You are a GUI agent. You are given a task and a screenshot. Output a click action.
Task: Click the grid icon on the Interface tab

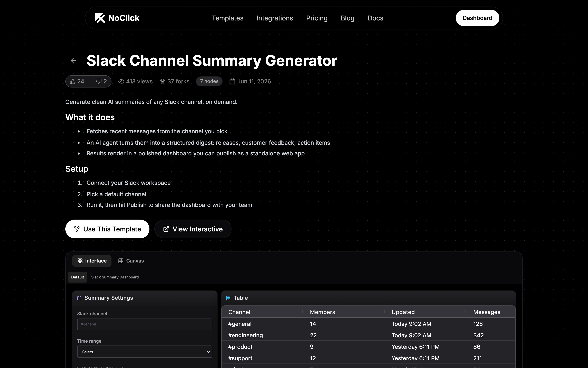[x=80, y=261]
